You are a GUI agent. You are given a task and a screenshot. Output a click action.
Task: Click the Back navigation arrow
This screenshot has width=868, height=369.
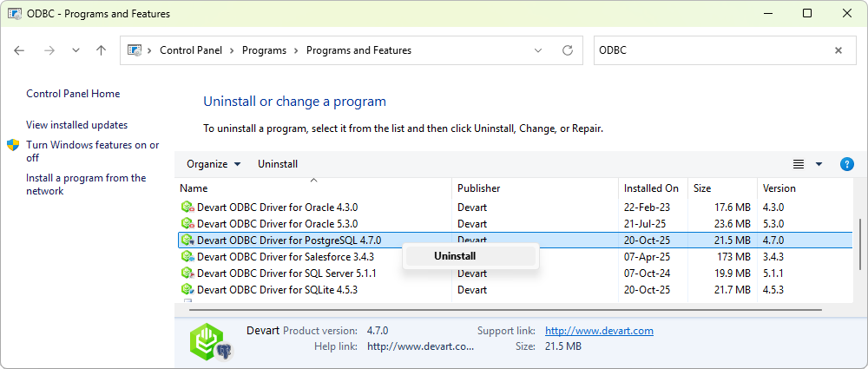(x=19, y=50)
